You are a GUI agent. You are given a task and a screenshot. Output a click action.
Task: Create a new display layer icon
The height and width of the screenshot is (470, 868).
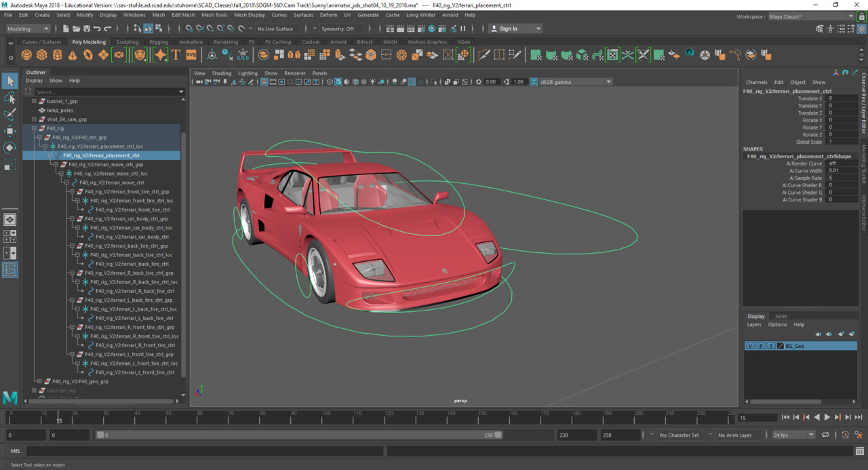click(x=841, y=334)
